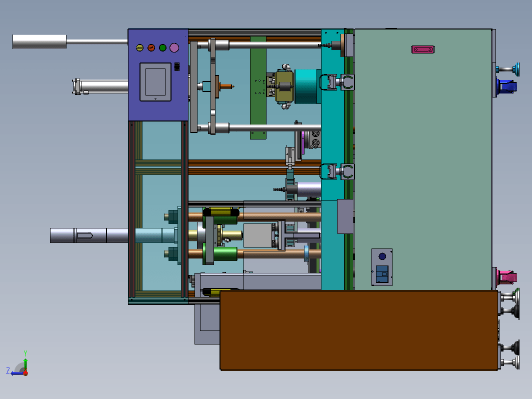Screen dimensions: 532x399
Task: Select the pink caster wheel at lower right
Action: [x=507, y=277]
